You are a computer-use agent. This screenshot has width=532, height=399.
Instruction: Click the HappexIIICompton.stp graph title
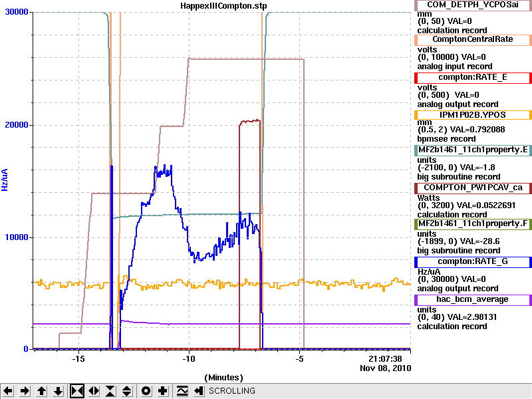coord(223,6)
